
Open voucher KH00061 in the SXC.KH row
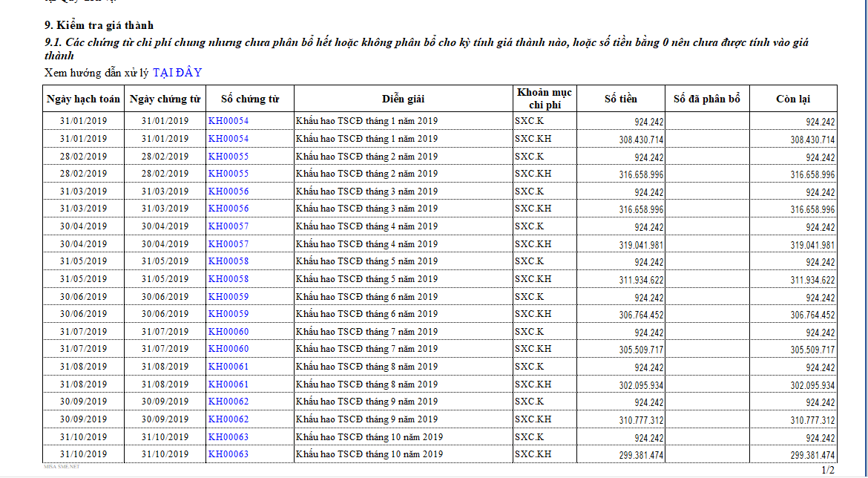click(x=228, y=384)
